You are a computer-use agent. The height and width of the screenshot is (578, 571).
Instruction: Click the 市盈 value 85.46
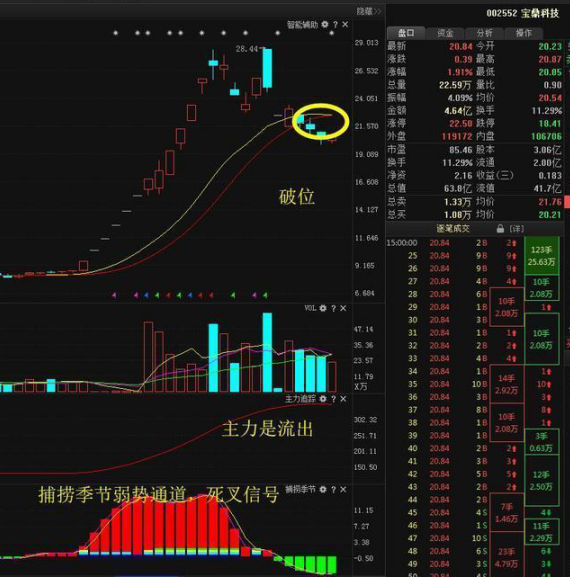(461, 150)
